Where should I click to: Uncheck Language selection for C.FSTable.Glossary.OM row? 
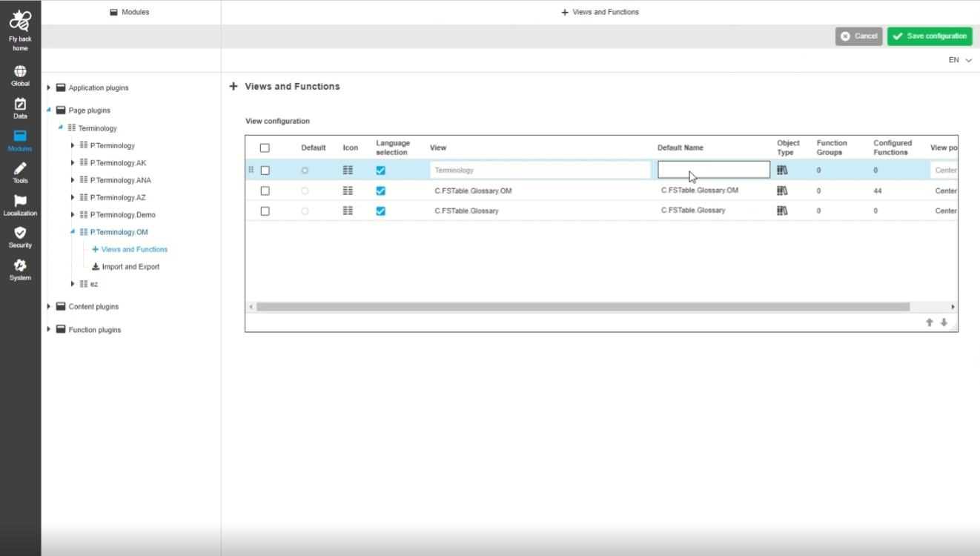[x=380, y=191]
